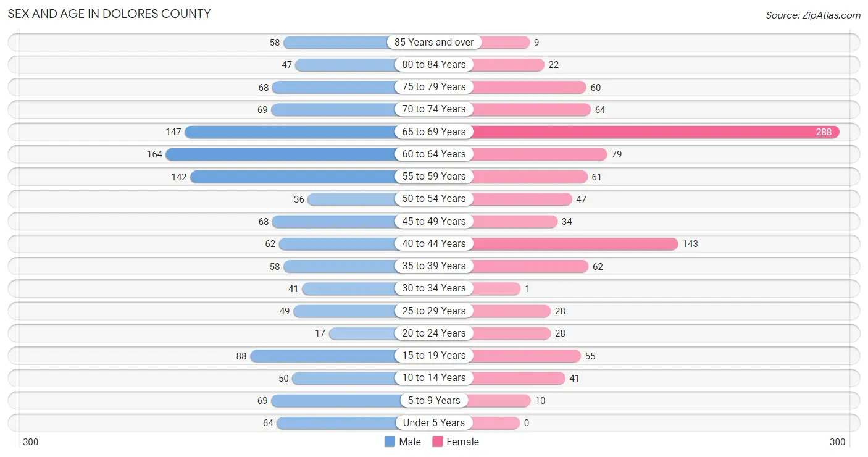
Task: Click the Female legend color swatch
Action: 438,442
